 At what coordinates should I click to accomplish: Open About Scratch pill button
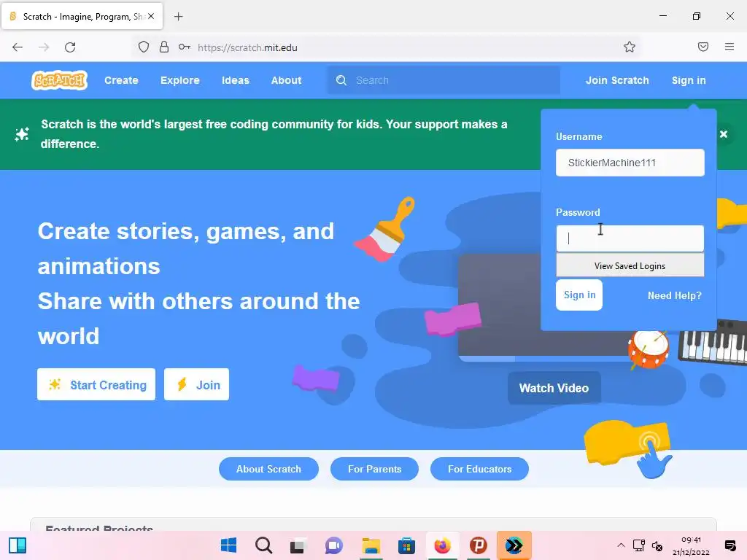[x=268, y=469]
